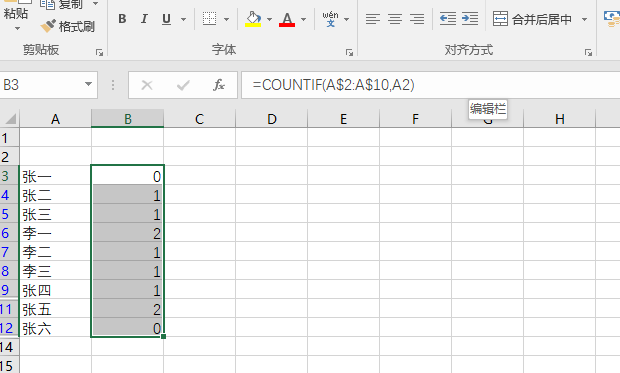
Task: Align text left in cell
Action: (x=372, y=19)
